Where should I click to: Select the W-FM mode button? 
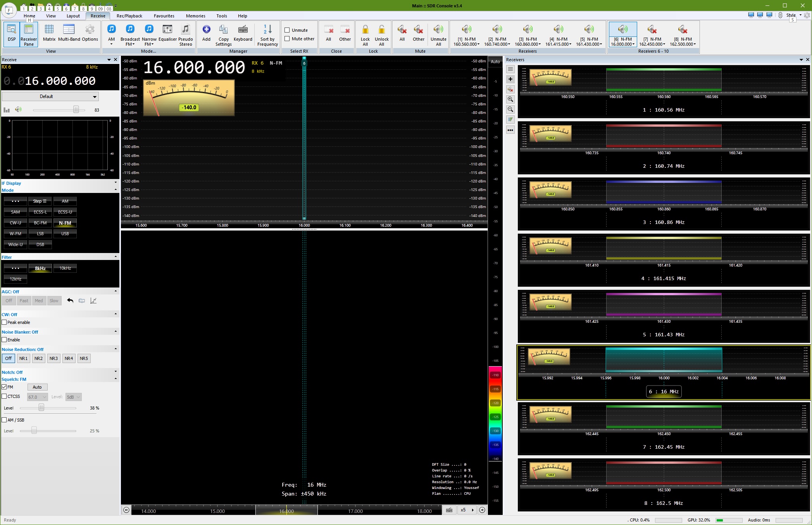[16, 234]
